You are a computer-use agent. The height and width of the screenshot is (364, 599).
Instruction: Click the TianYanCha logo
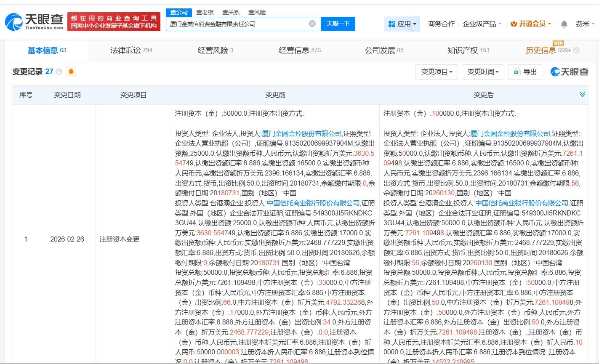coord(35,21)
